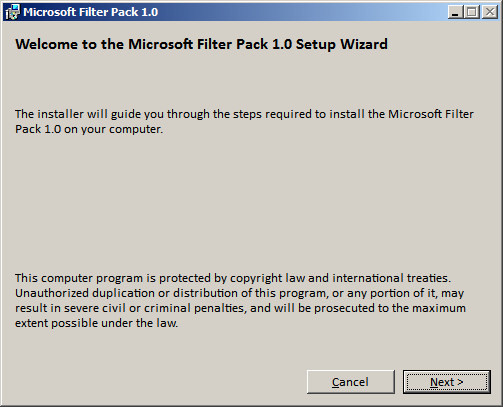
Task: Proceed with the Next > button
Action: pos(447,382)
